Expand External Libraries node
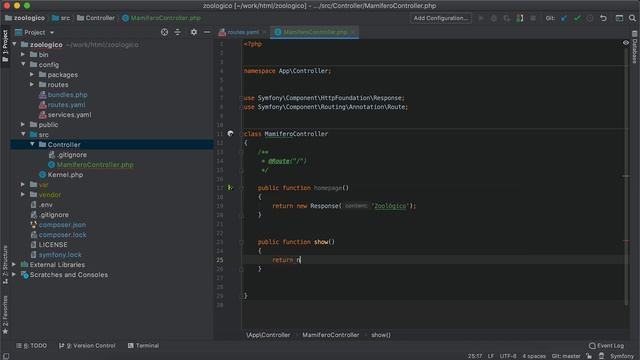The height and width of the screenshot is (360, 640). [x=15, y=264]
